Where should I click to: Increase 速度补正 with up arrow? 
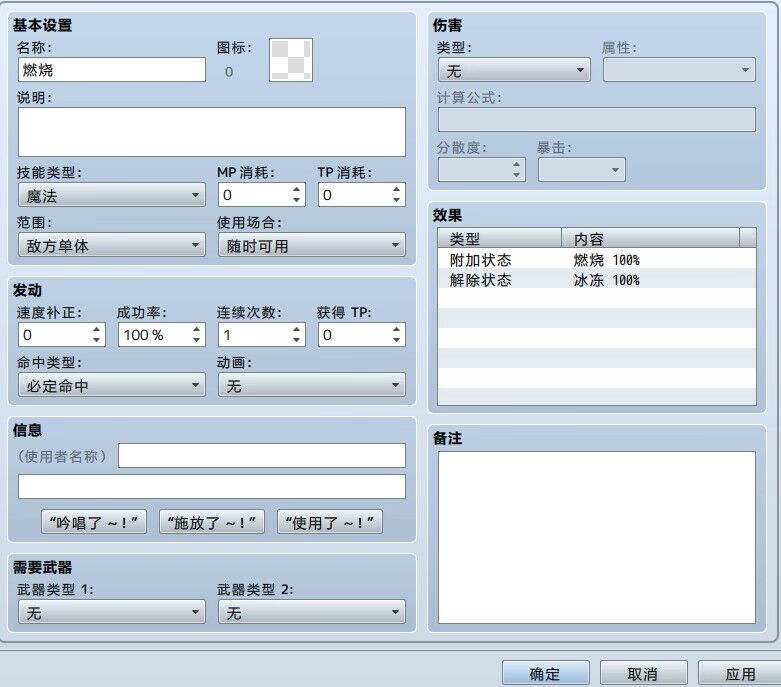(x=97, y=329)
